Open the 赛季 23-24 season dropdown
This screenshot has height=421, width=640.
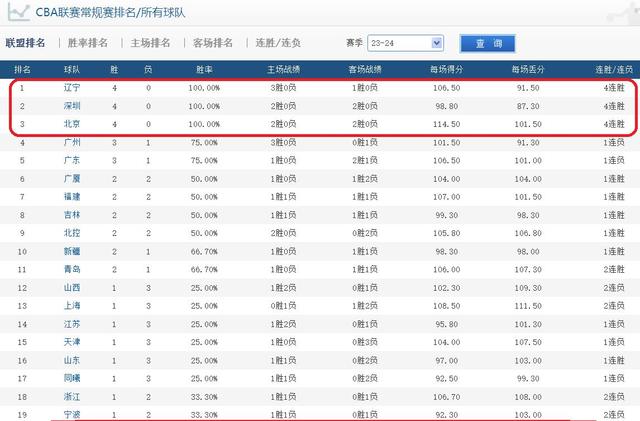coord(405,43)
